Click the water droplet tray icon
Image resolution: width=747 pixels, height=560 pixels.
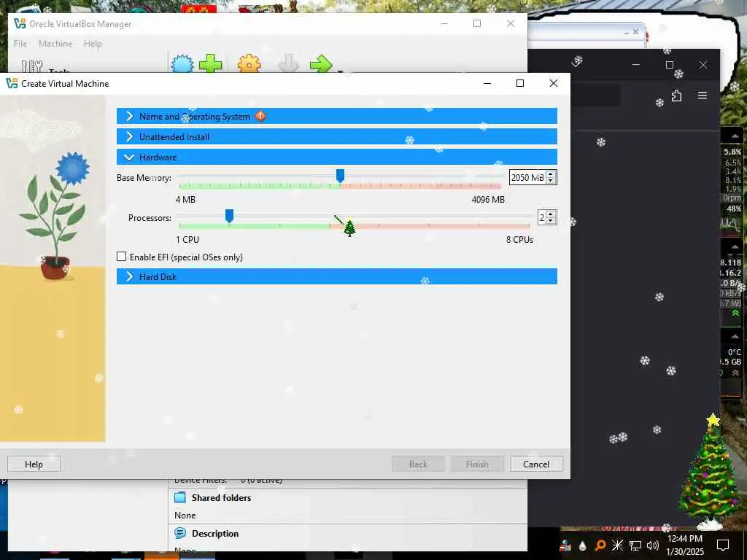583,545
